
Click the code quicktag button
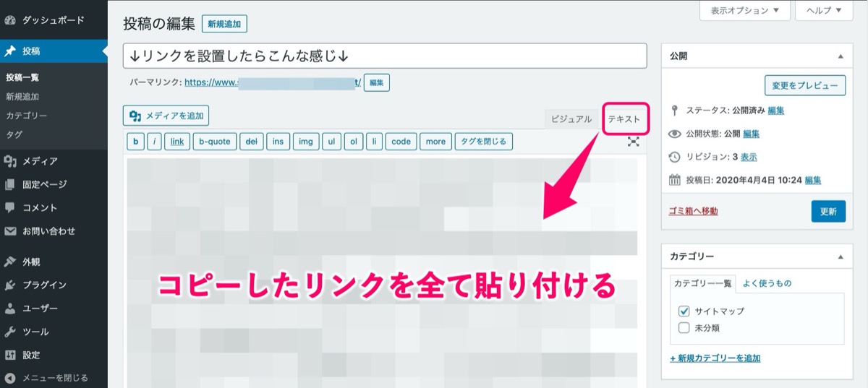[x=401, y=142]
